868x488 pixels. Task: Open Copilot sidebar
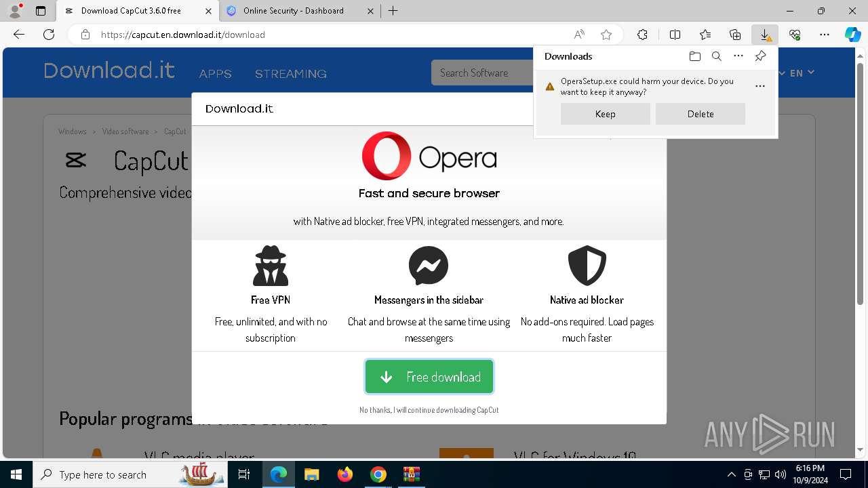point(853,35)
